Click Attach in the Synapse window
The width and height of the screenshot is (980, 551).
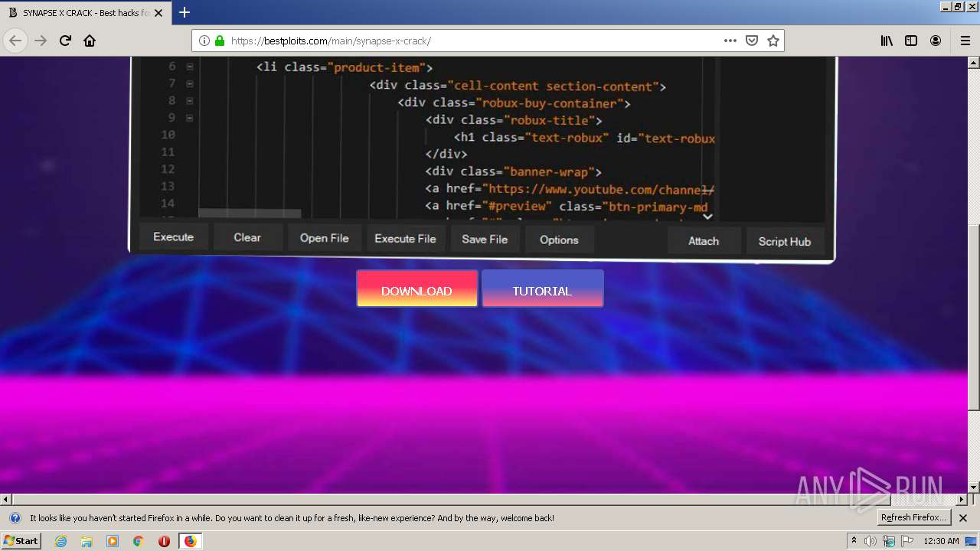point(704,241)
